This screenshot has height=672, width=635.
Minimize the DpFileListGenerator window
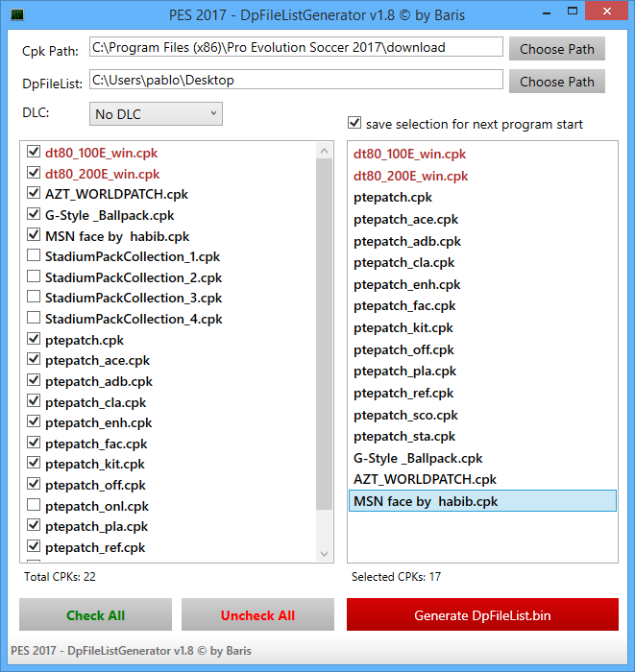pyautogui.click(x=547, y=12)
